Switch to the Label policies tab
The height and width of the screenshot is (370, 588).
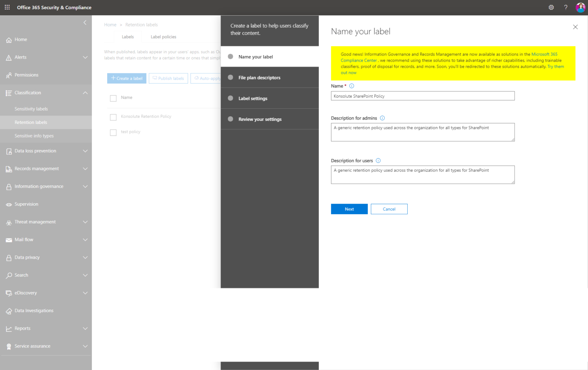163,37
